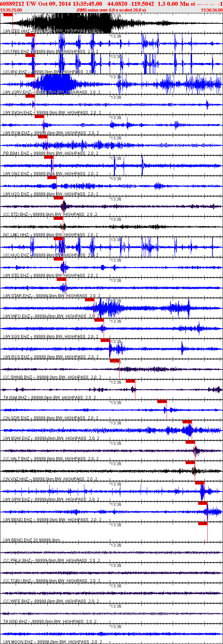Select the UW H2O EHZ station label
This screenshot has width=223, height=644.
pos(51,194)
